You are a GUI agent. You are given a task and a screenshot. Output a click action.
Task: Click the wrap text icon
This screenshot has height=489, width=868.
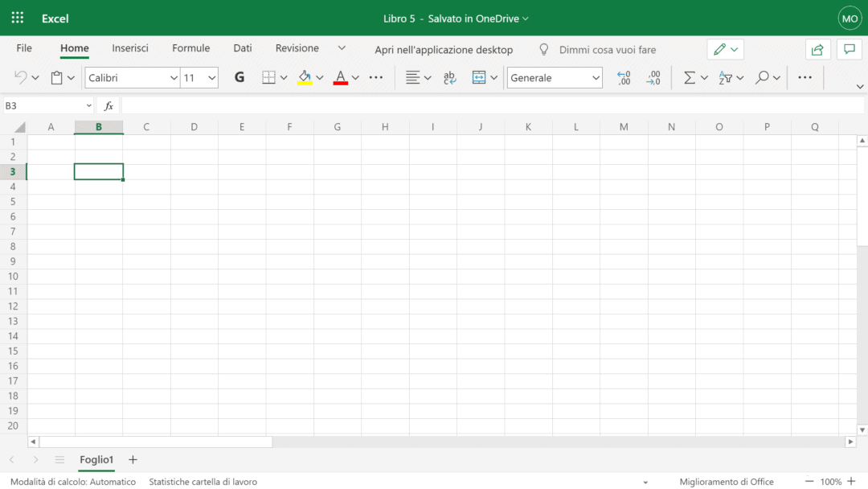coord(448,77)
